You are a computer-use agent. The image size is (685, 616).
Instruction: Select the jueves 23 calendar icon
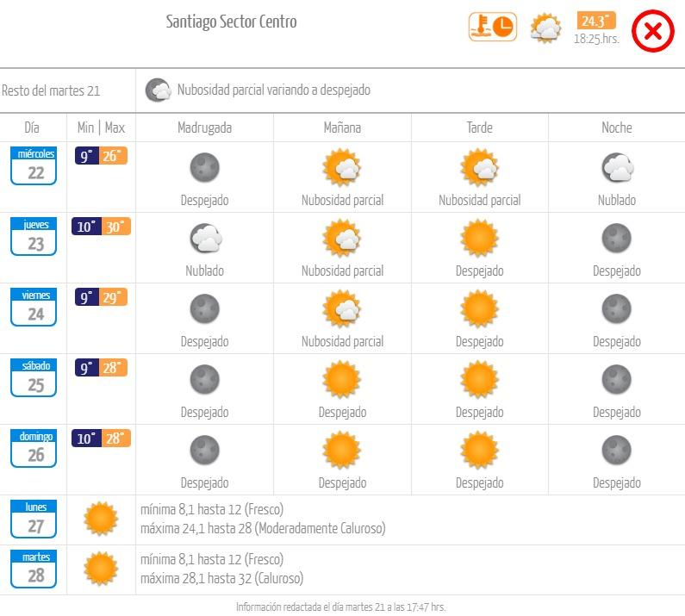(x=34, y=237)
